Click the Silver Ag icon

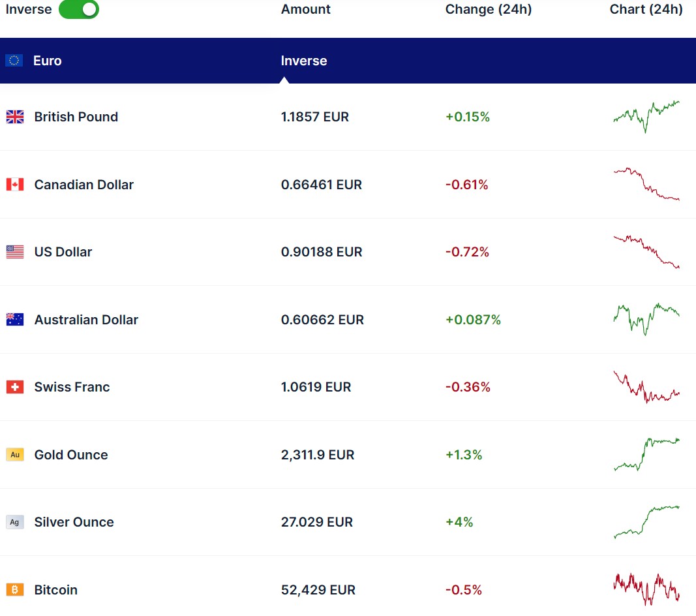click(15, 522)
